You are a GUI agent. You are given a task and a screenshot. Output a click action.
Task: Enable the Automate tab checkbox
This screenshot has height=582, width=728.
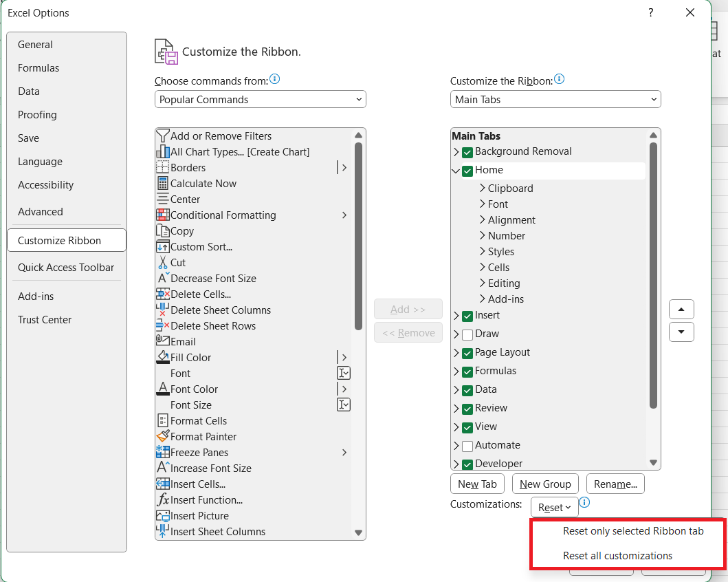coord(467,446)
